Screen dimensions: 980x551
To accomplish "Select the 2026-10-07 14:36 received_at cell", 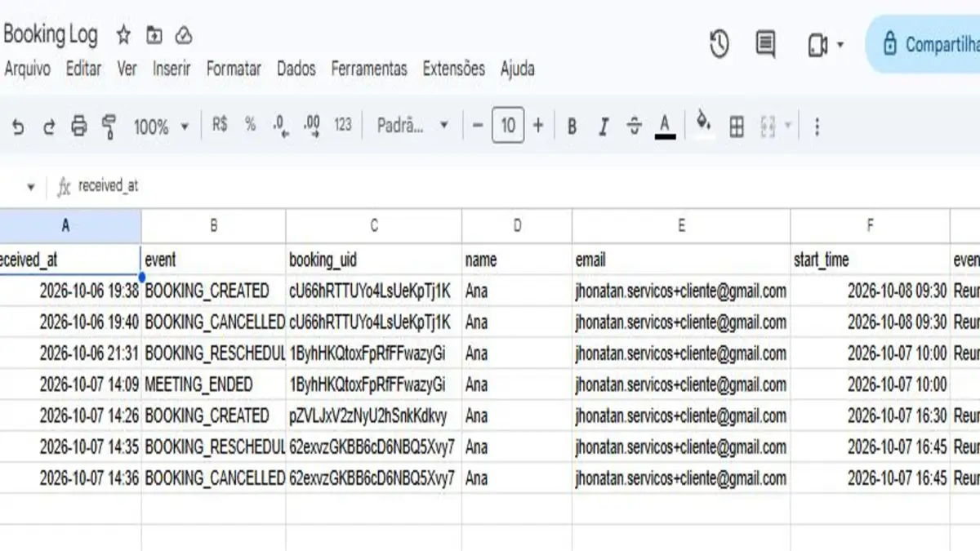I will [x=70, y=478].
